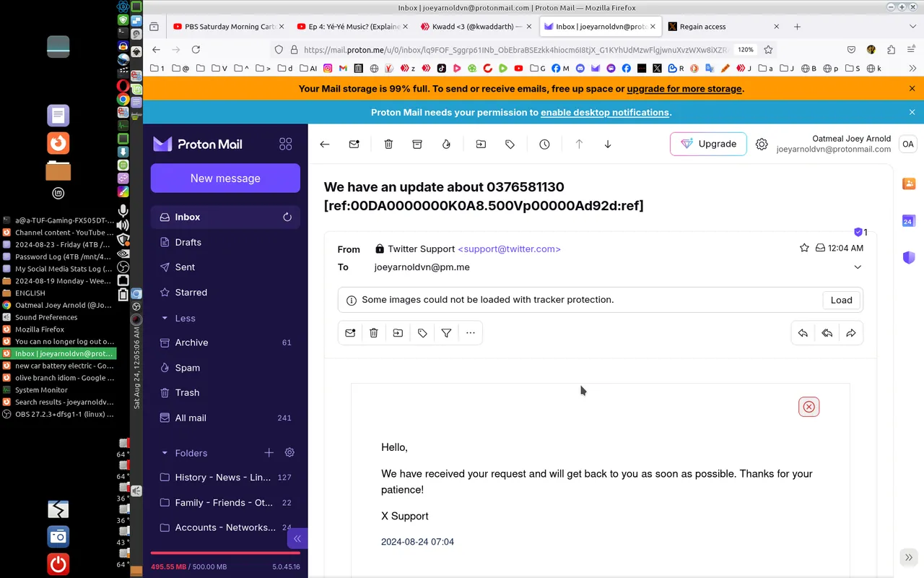Screen dimensions: 924x578
Task: Reply to Twitter Support message
Action: pos(803,333)
